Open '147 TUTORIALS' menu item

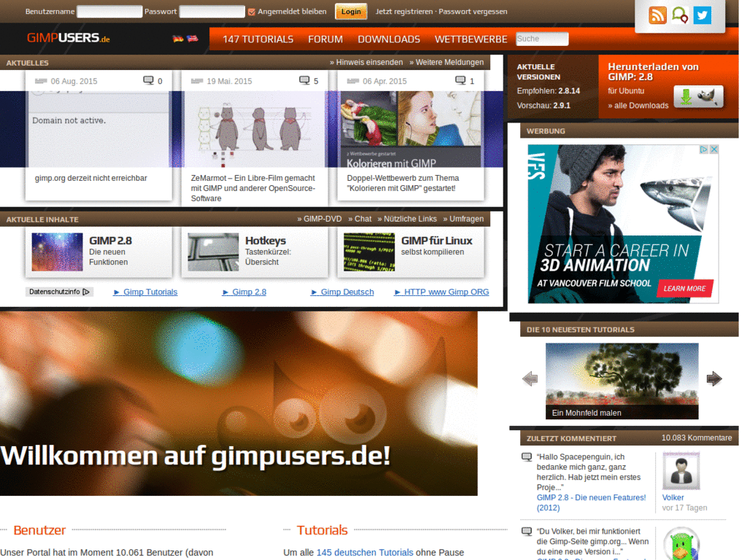[x=258, y=39]
